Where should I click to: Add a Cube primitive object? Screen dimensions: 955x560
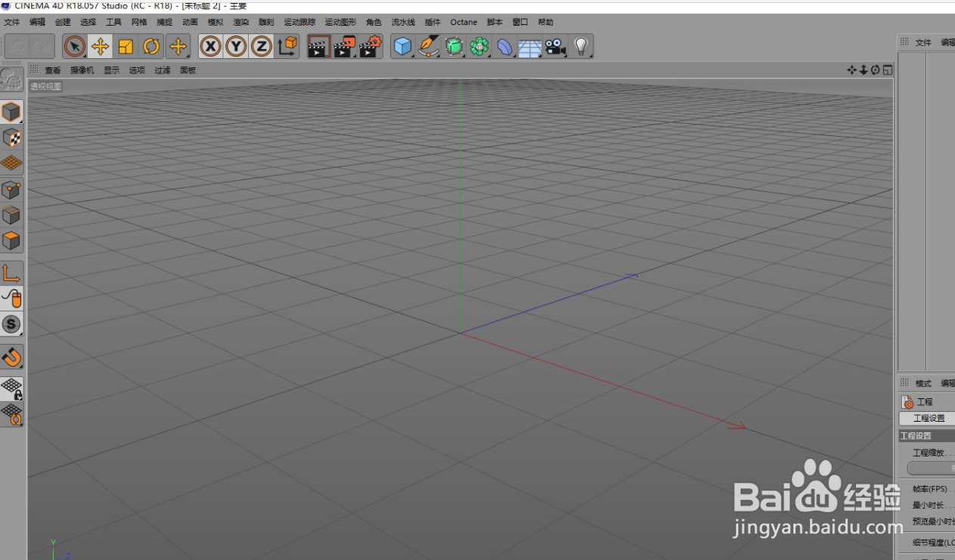click(x=403, y=47)
